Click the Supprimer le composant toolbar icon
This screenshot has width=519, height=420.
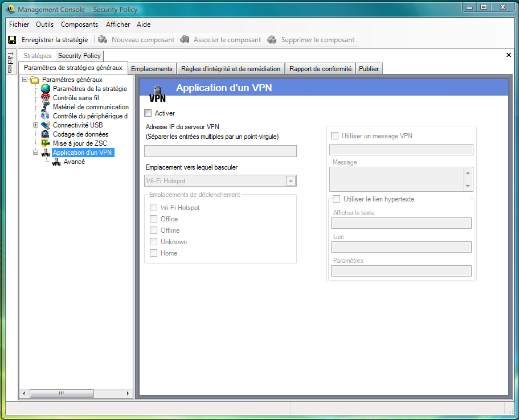tap(272, 40)
